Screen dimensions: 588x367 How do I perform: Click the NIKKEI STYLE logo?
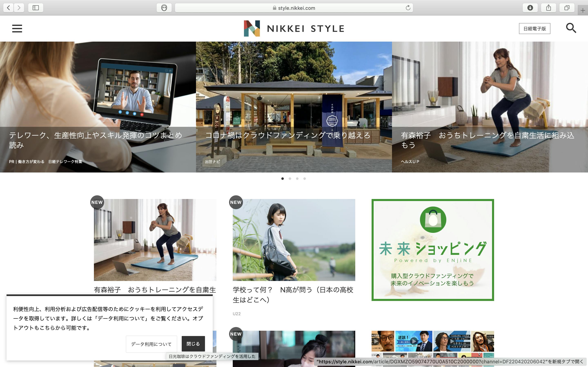pos(294,28)
